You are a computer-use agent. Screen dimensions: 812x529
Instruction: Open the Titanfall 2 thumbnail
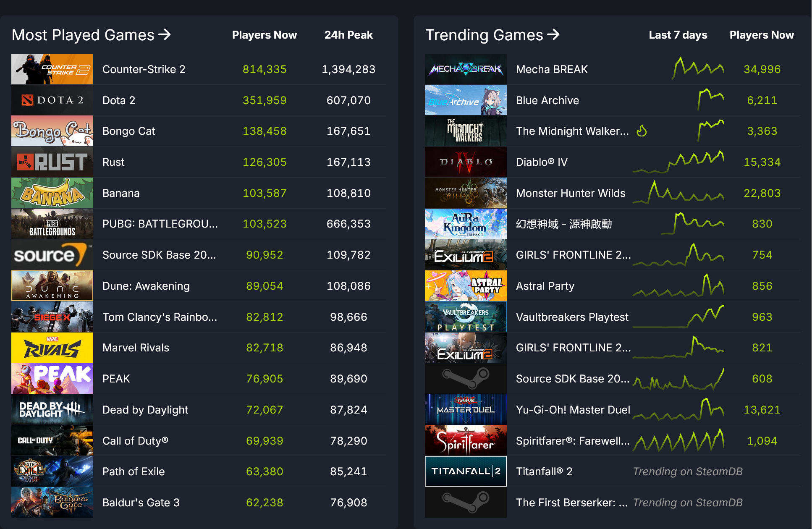tap(466, 471)
